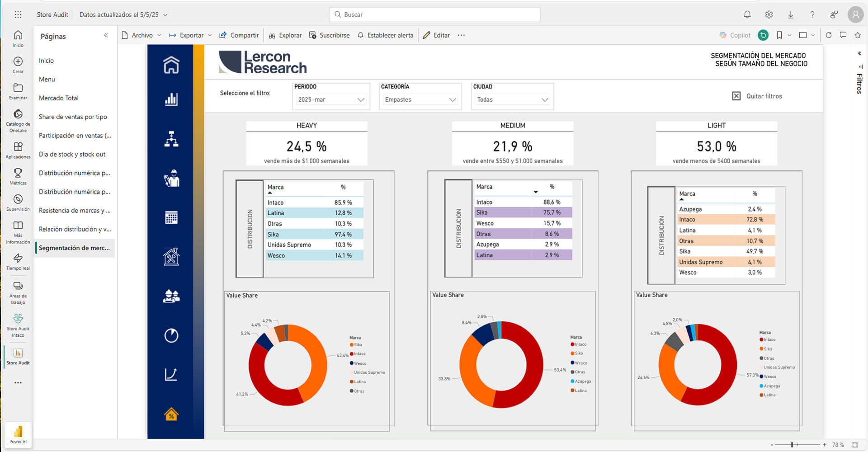Click the zoom slider in status bar
Viewport: 868px width, 452px height.
(792, 445)
